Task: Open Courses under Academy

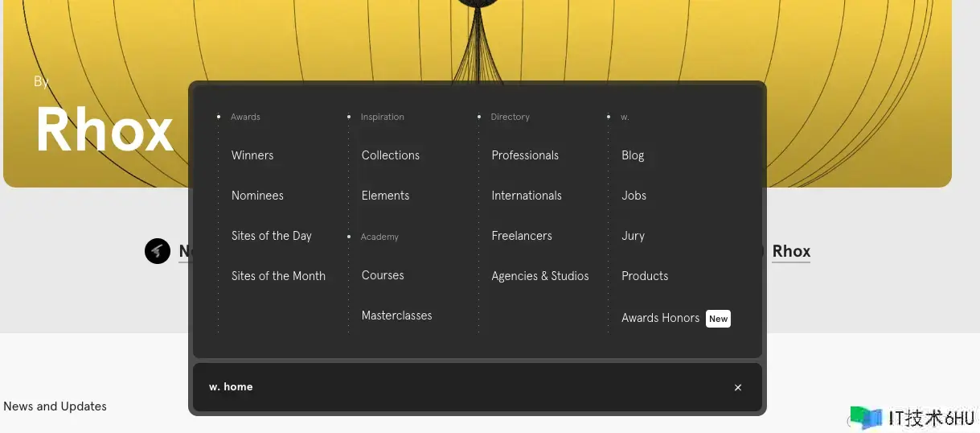Action: click(383, 275)
